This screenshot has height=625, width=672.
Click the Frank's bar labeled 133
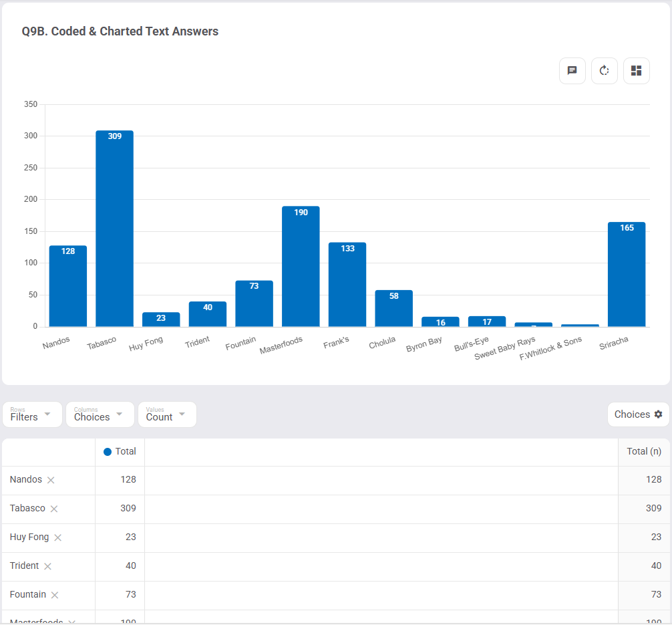tap(347, 284)
